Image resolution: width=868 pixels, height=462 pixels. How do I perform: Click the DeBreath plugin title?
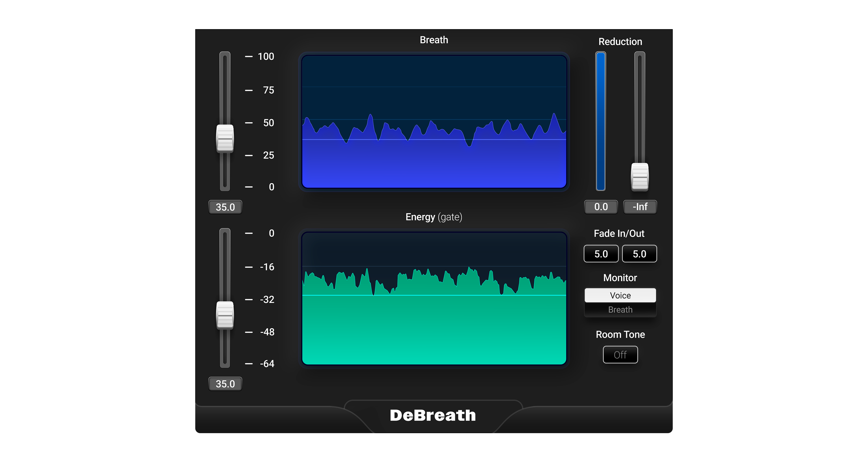pyautogui.click(x=433, y=415)
